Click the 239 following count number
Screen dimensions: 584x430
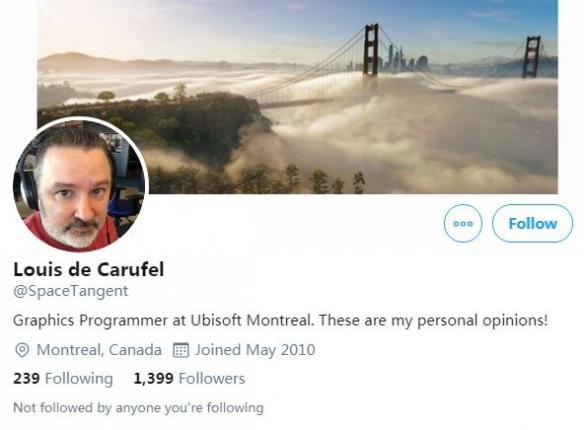click(x=26, y=379)
